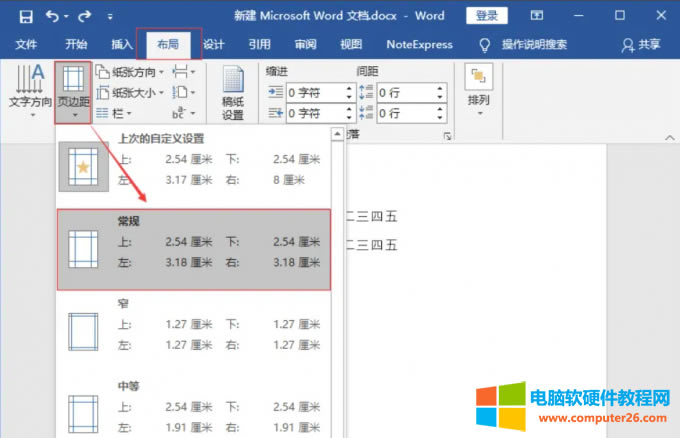Select the 中等 moderate margin preset

(x=194, y=408)
